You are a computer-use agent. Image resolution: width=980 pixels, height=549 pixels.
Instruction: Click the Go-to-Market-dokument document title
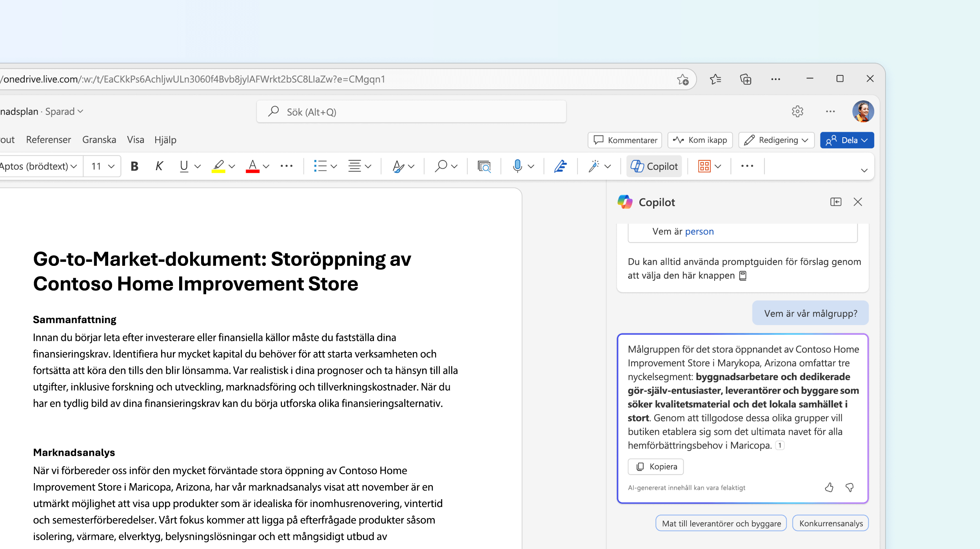(222, 271)
